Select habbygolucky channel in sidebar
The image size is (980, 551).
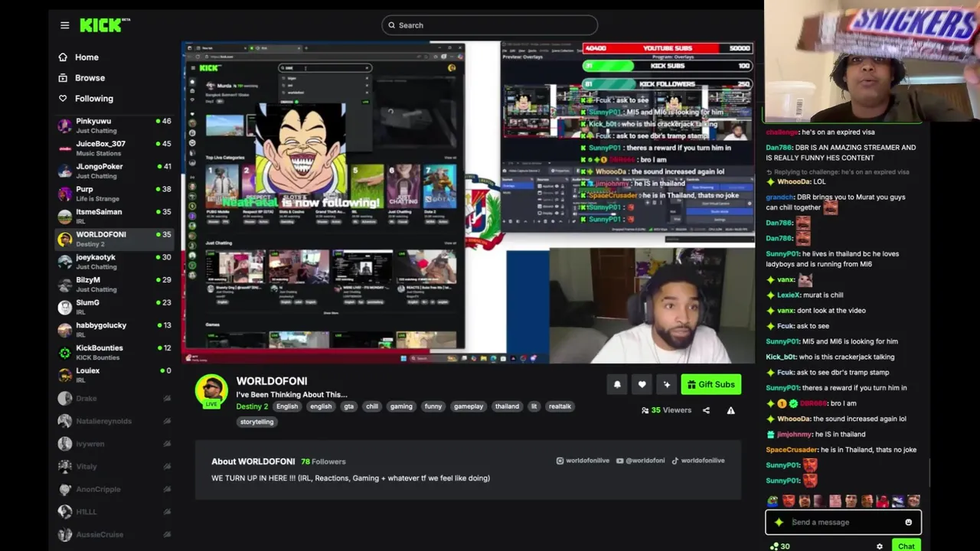click(x=115, y=330)
